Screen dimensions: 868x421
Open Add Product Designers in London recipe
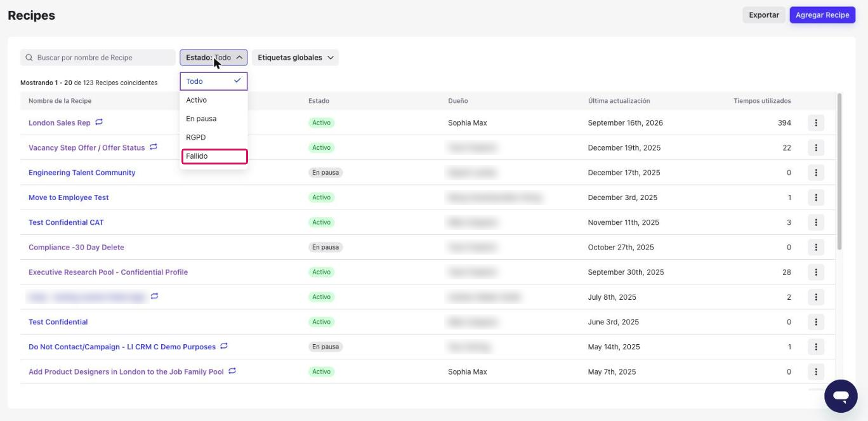[126, 372]
